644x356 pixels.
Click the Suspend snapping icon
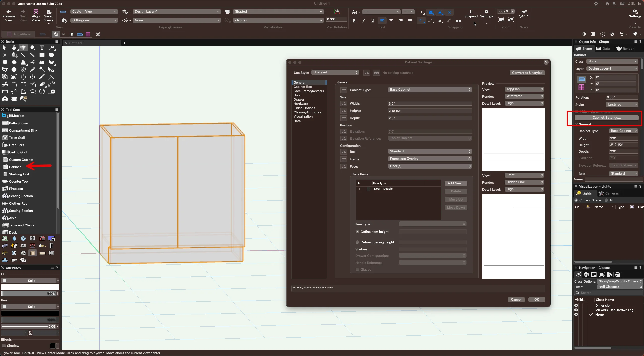[x=471, y=11]
